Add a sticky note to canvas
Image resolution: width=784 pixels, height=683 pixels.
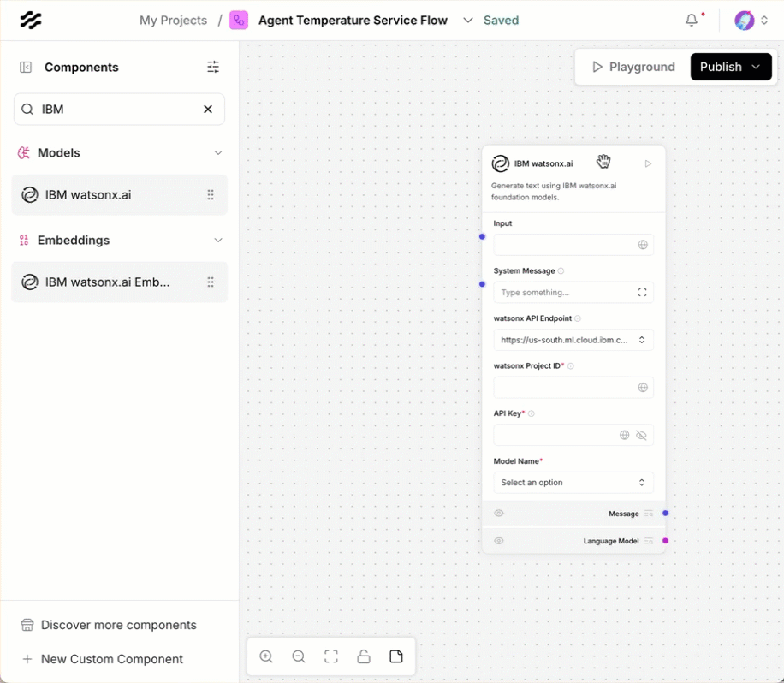(x=396, y=656)
